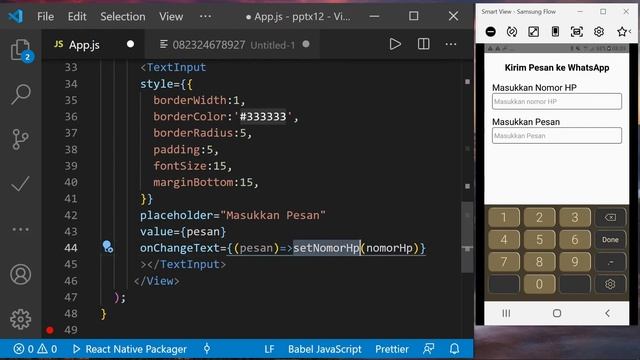The height and width of the screenshot is (360, 640).
Task: Click the editor vertical scrollbar thumb
Action: (467, 237)
